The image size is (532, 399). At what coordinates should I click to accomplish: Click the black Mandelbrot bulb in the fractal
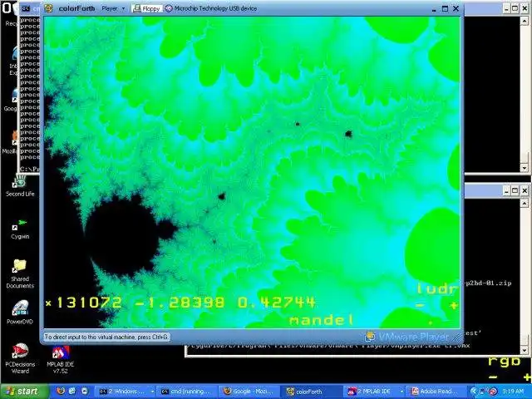tap(123, 238)
